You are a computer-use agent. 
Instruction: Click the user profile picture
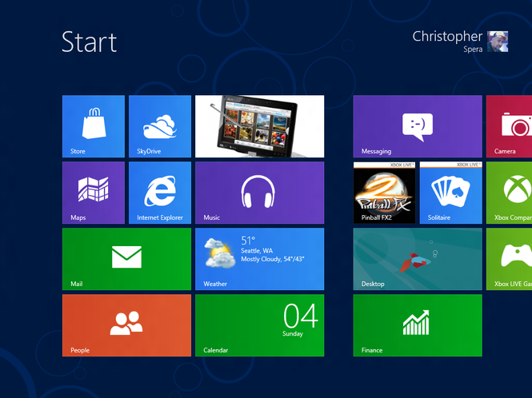(498, 42)
